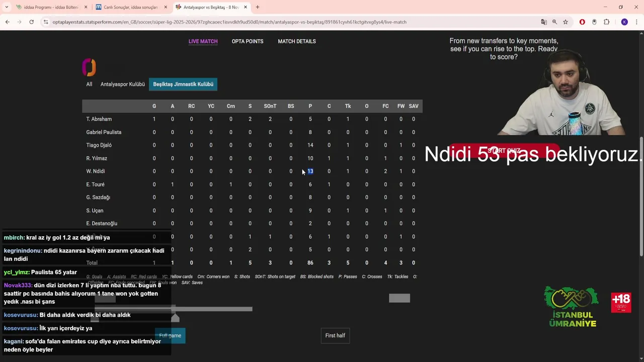This screenshot has height=362, width=644.
Task: Open the Chrome three-dot menu
Action: tap(637, 22)
